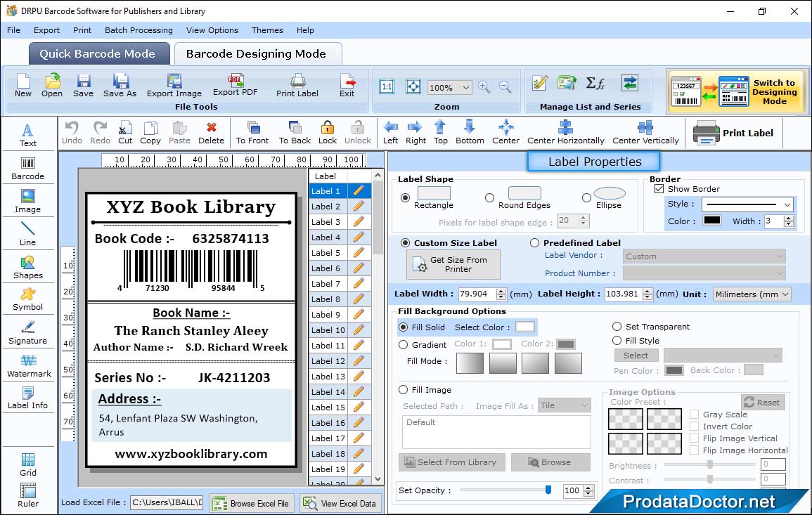Open the border Style dropdown
Image resolution: width=812 pixels, height=515 pixels.
[x=787, y=204]
